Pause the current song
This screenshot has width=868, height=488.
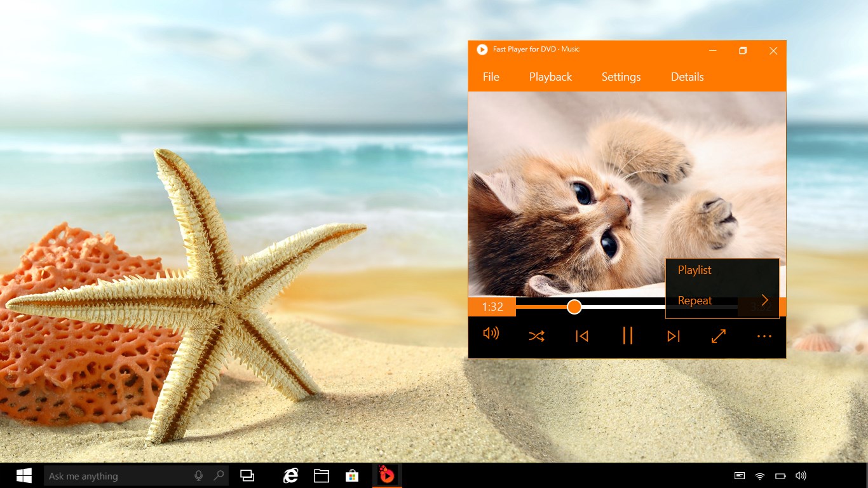pyautogui.click(x=628, y=336)
